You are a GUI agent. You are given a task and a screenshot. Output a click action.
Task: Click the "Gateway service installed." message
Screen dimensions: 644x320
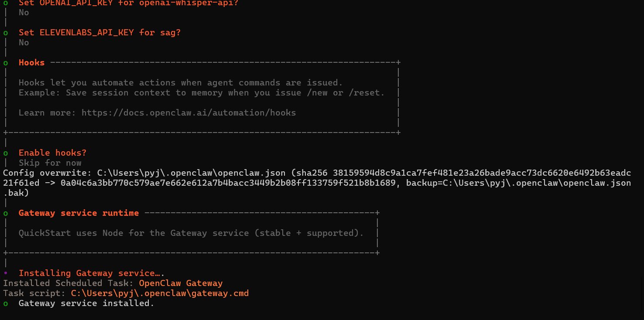(86, 303)
